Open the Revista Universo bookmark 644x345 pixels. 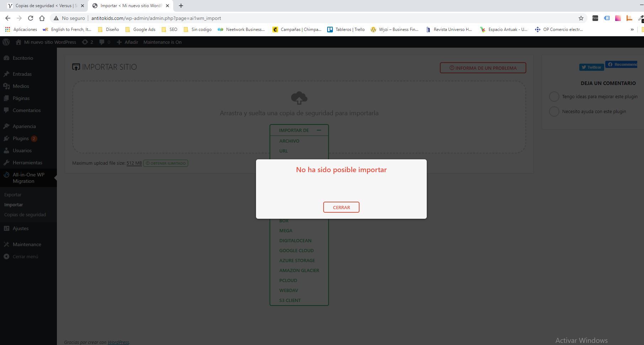coord(449,30)
